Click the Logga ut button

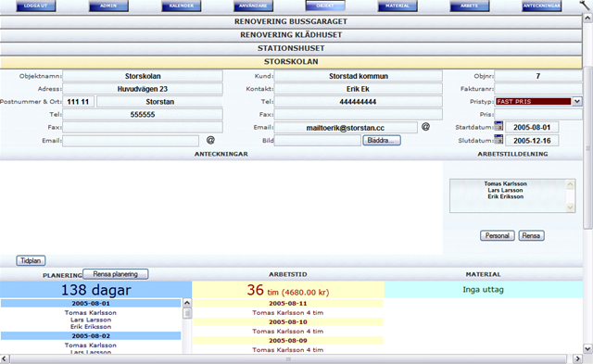(35, 6)
